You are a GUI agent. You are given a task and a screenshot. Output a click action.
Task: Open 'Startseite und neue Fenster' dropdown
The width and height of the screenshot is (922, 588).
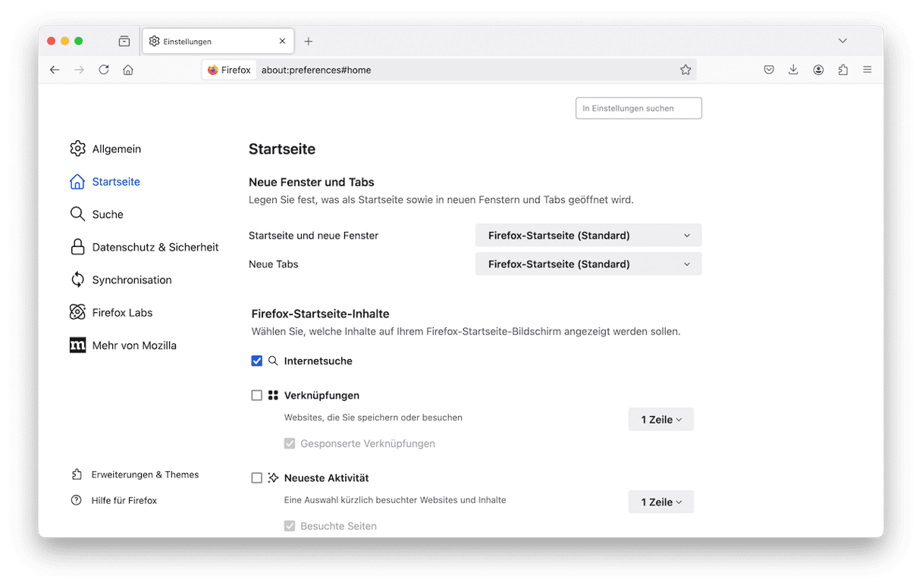[588, 235]
